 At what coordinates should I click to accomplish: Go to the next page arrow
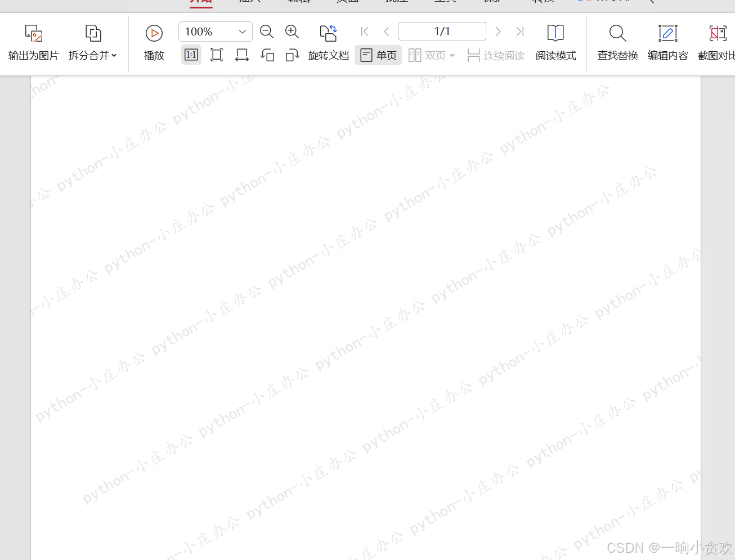pos(498,32)
